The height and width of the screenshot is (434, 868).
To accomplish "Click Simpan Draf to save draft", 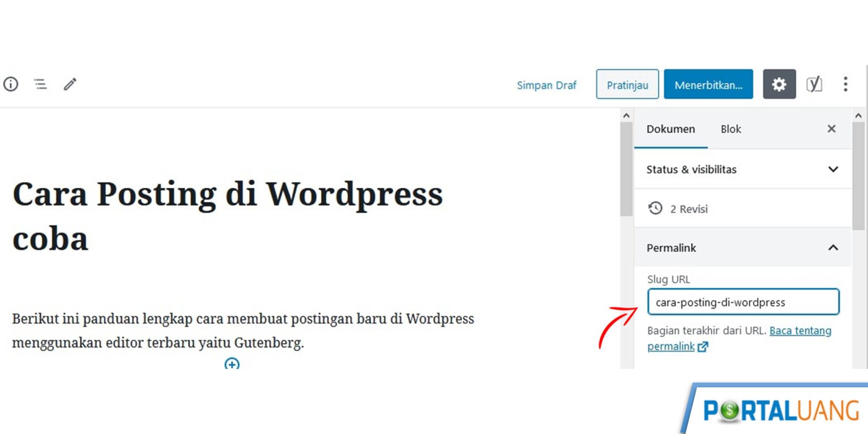I will 546,85.
